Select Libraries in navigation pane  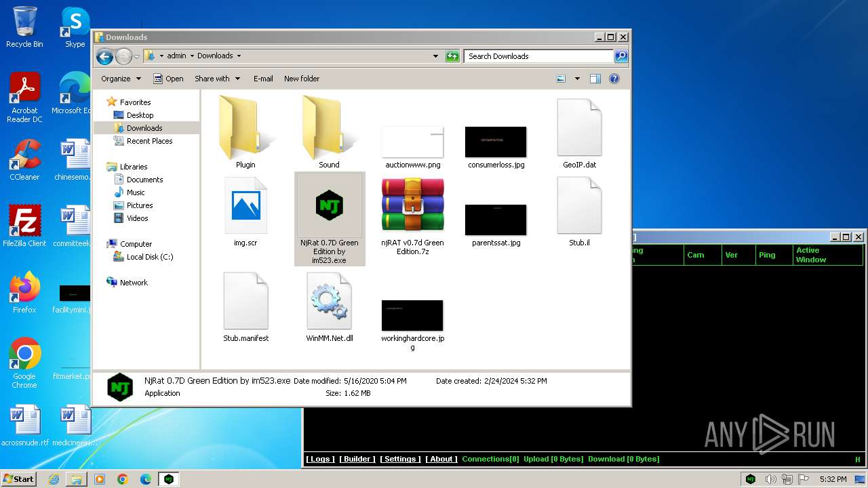tap(134, 167)
